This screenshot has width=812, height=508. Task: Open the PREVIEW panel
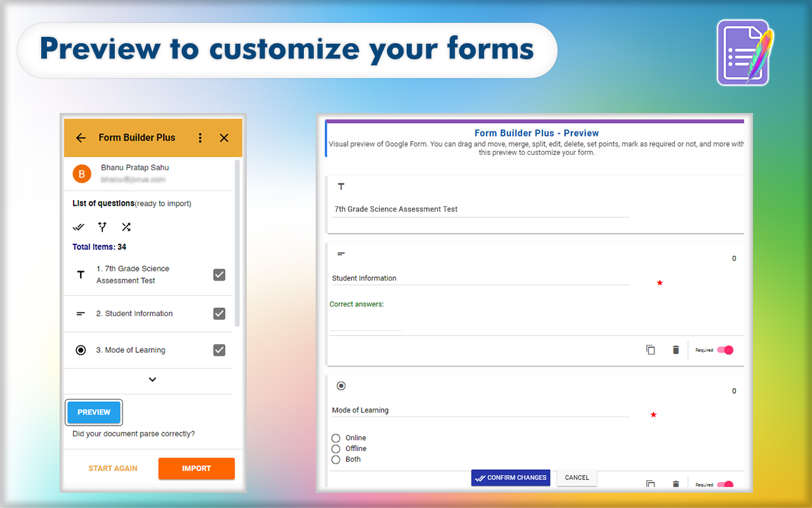tap(93, 412)
